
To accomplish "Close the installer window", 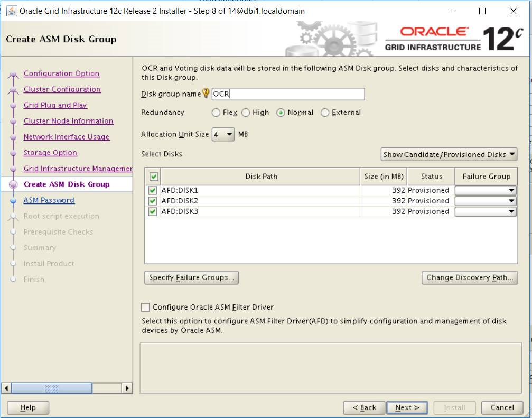I will (514, 11).
